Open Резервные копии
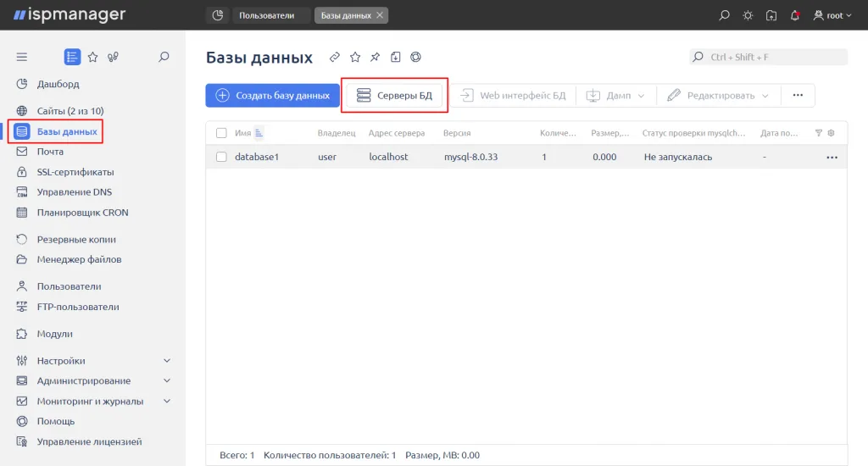The image size is (868, 466). pyautogui.click(x=76, y=239)
